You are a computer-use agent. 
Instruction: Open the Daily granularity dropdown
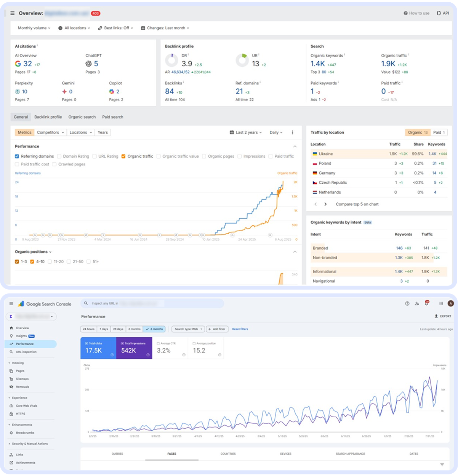pos(275,132)
